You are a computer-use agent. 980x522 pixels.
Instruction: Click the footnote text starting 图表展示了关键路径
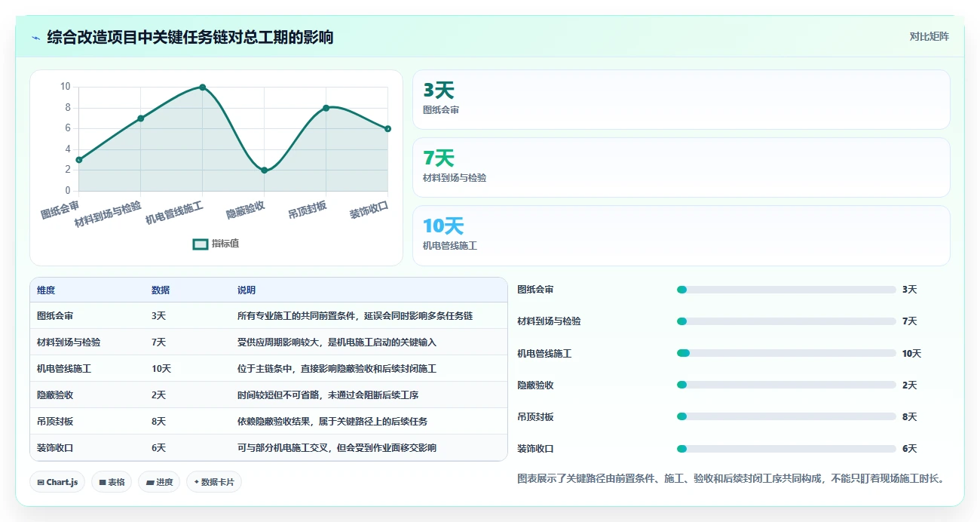[x=730, y=478]
